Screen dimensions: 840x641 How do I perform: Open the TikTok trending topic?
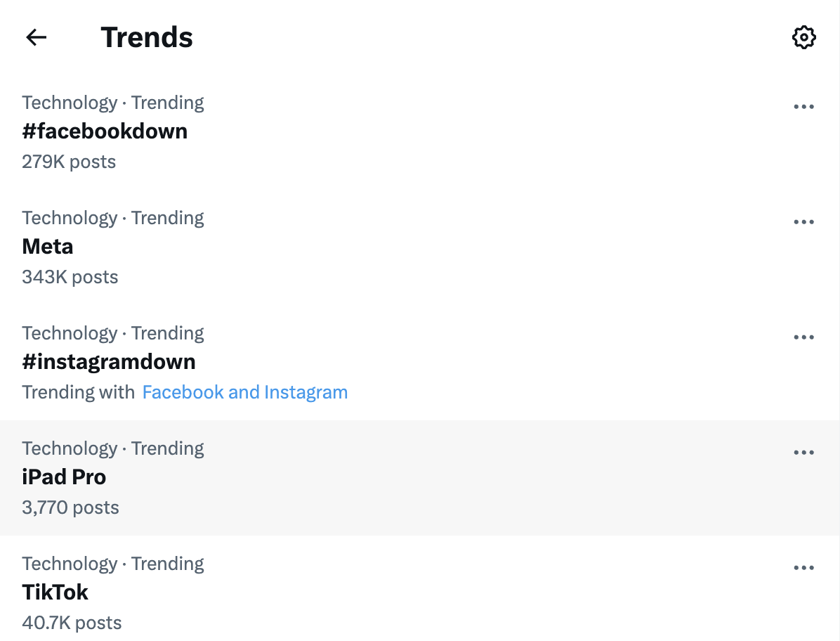tap(55, 593)
